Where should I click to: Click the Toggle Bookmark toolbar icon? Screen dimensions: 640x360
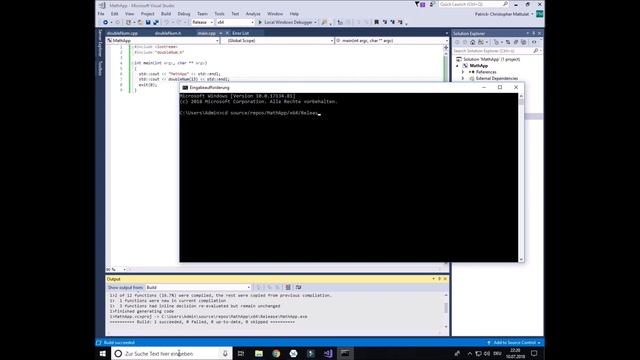[376, 22]
